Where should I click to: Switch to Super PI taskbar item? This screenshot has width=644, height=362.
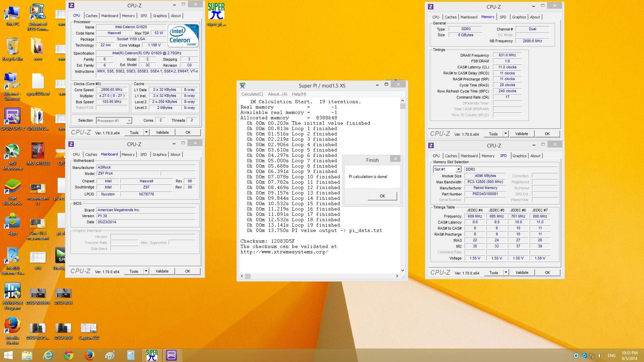pyautogui.click(x=152, y=355)
